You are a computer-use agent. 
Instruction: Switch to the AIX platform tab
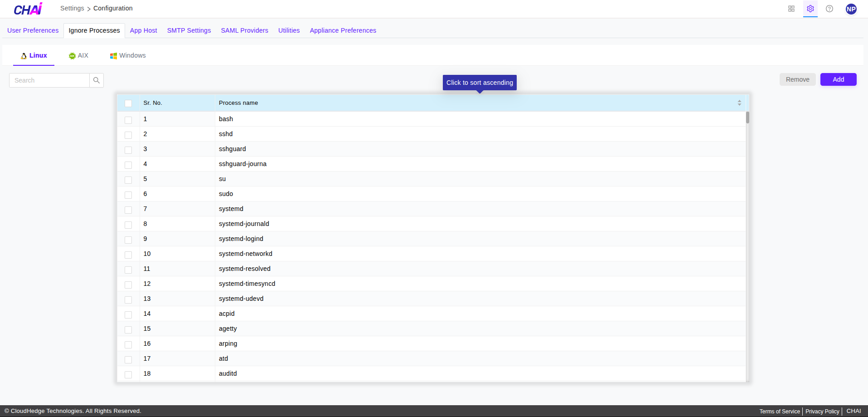click(78, 55)
